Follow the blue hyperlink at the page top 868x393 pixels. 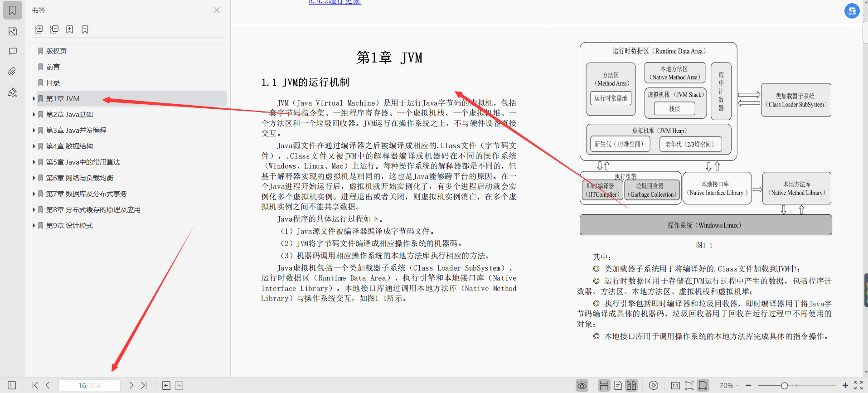click(x=335, y=2)
